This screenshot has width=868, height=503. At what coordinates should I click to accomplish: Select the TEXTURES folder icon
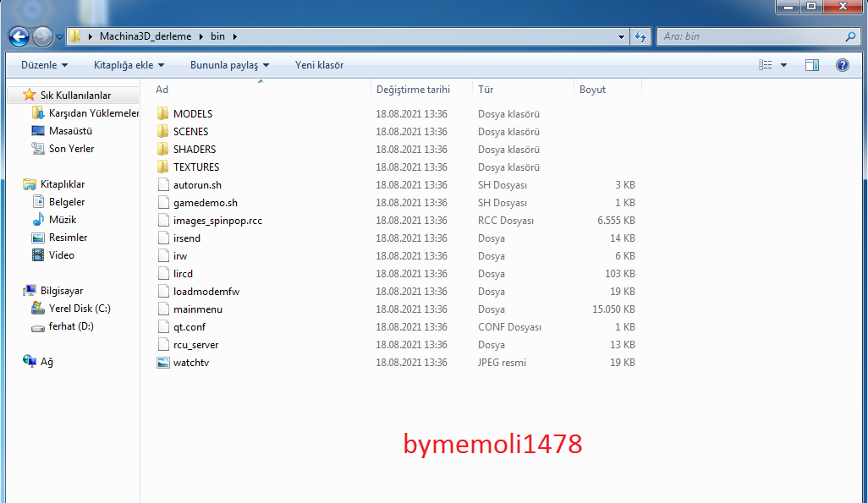point(162,167)
